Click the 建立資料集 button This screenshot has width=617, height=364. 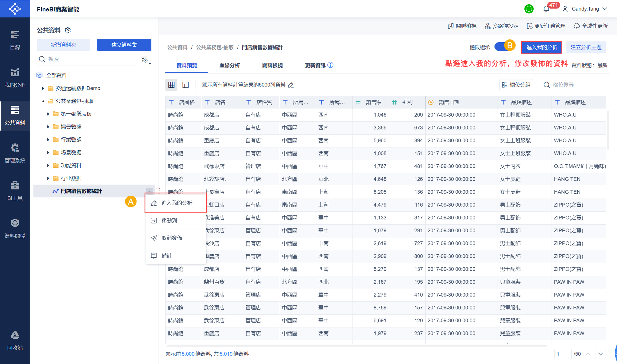124,45
